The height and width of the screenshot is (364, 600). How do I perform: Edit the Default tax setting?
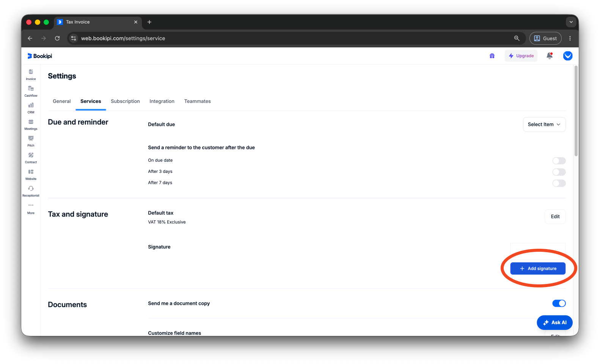click(x=555, y=217)
